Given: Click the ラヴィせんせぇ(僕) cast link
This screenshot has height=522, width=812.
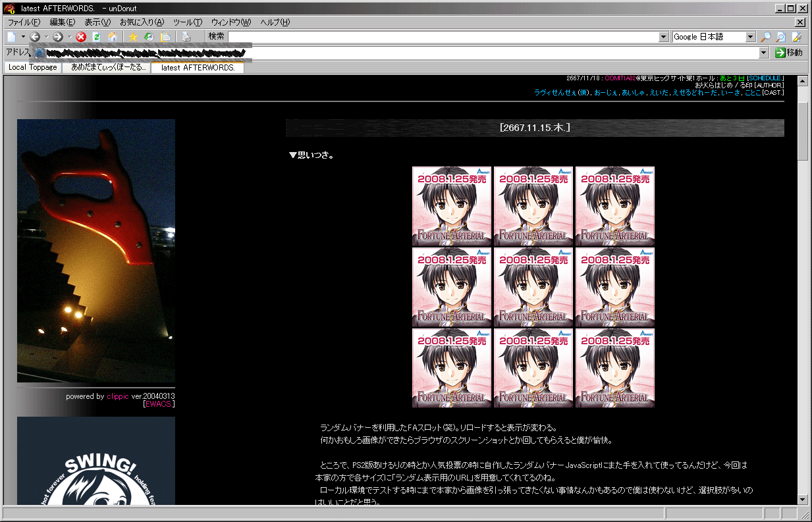Looking at the screenshot, I should click(x=562, y=93).
